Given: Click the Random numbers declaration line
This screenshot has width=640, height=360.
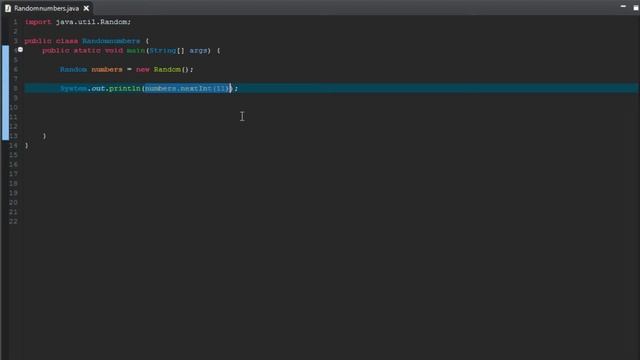Looking at the screenshot, I should coord(127,69).
